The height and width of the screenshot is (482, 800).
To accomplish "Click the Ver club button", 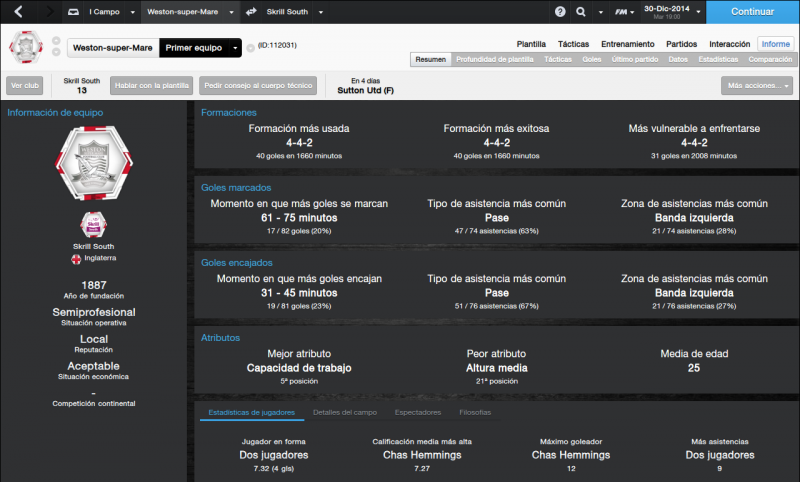I will click(x=24, y=85).
